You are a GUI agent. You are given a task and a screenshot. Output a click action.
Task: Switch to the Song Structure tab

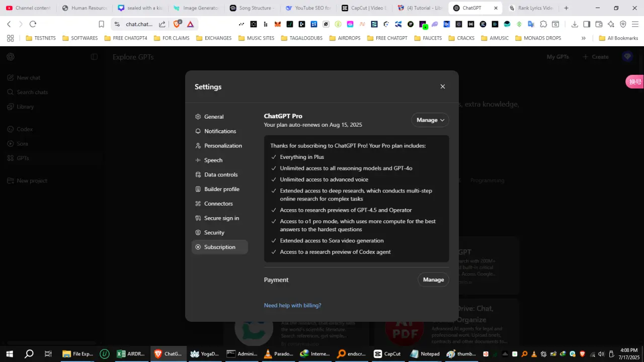(x=252, y=8)
